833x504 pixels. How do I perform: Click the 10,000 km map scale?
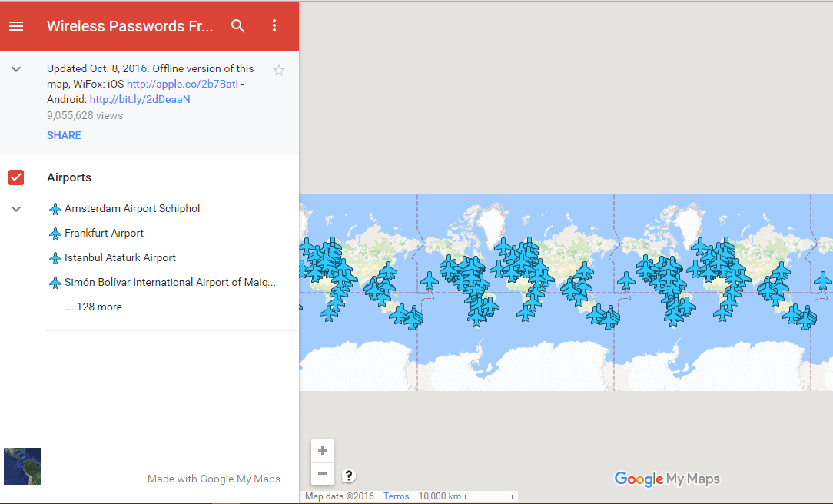tap(466, 496)
